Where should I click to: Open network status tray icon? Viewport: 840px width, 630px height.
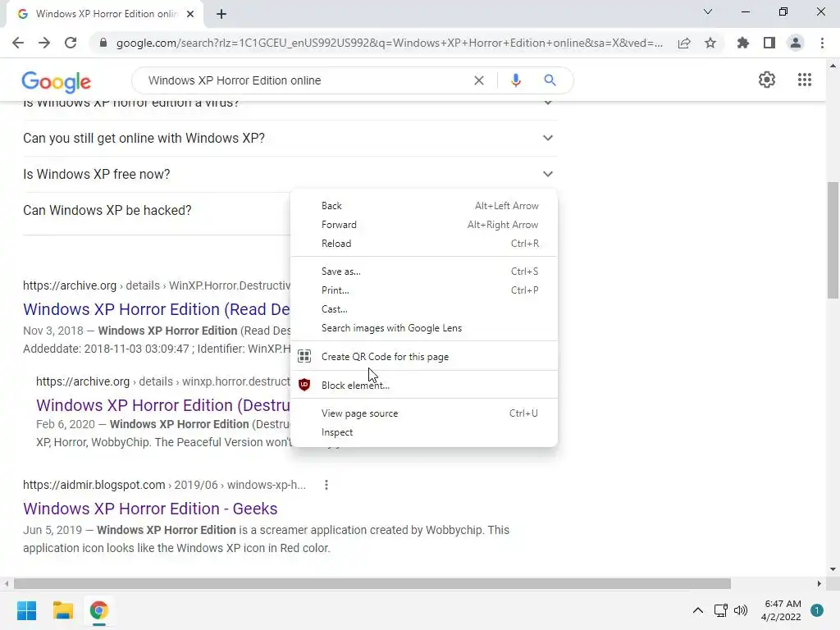720,610
